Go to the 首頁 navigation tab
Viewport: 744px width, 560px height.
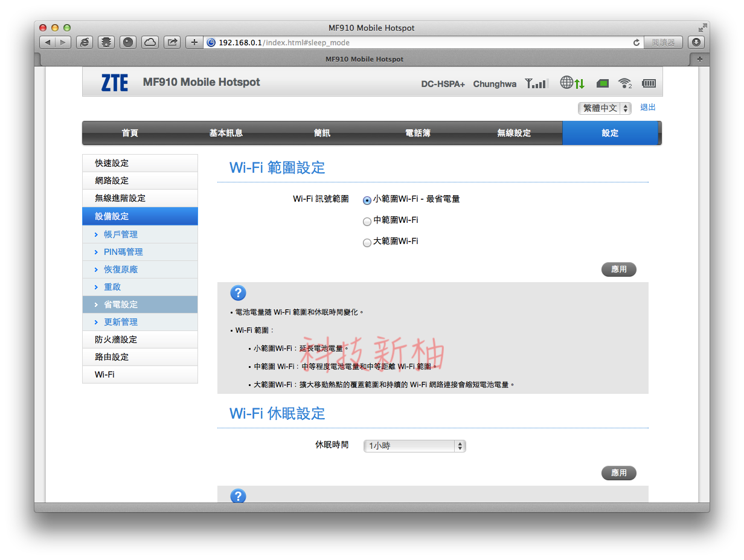(130, 133)
